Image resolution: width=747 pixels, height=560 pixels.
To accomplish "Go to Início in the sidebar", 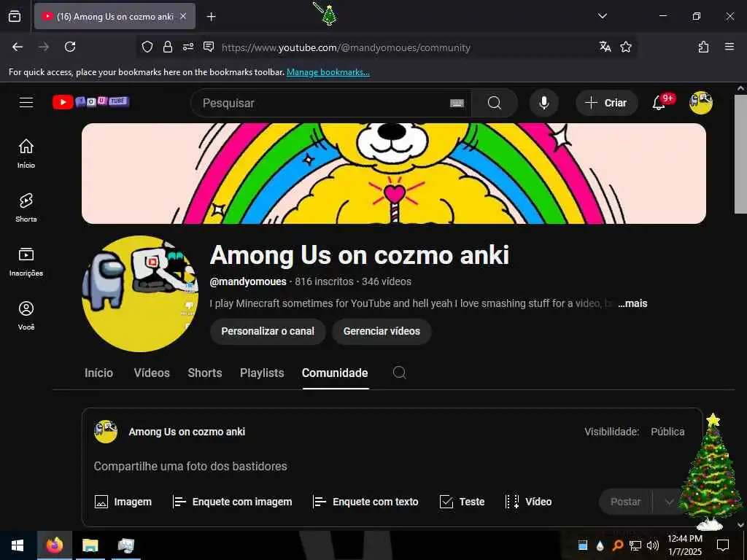I will tap(26, 154).
